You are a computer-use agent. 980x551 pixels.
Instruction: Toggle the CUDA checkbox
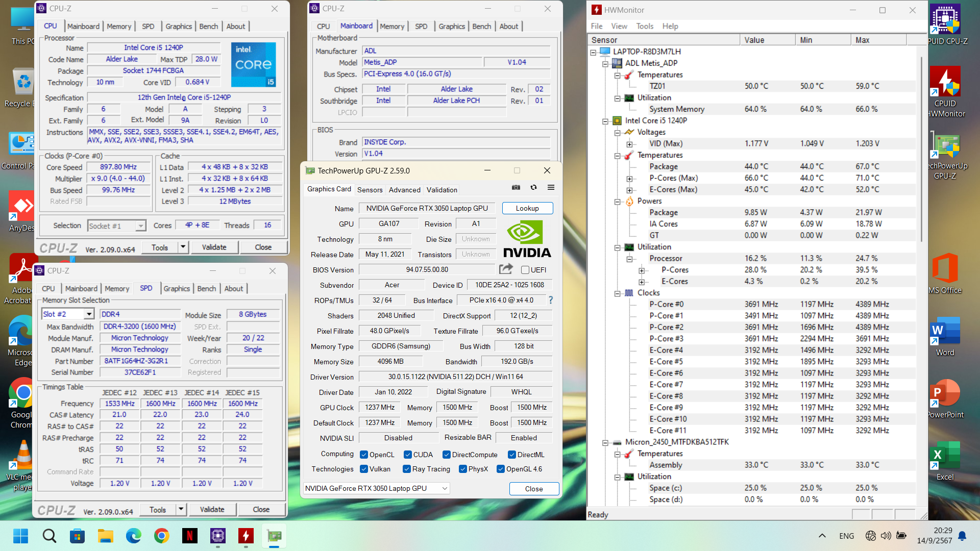pyautogui.click(x=408, y=455)
